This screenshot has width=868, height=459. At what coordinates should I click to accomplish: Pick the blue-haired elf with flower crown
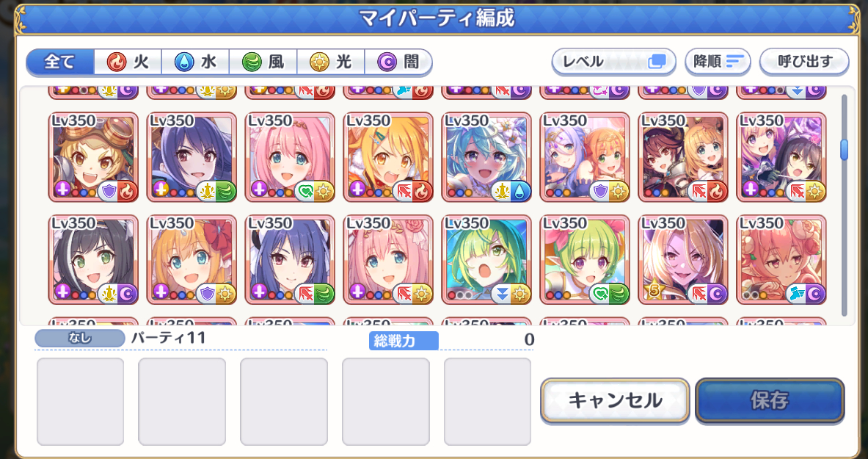486,157
